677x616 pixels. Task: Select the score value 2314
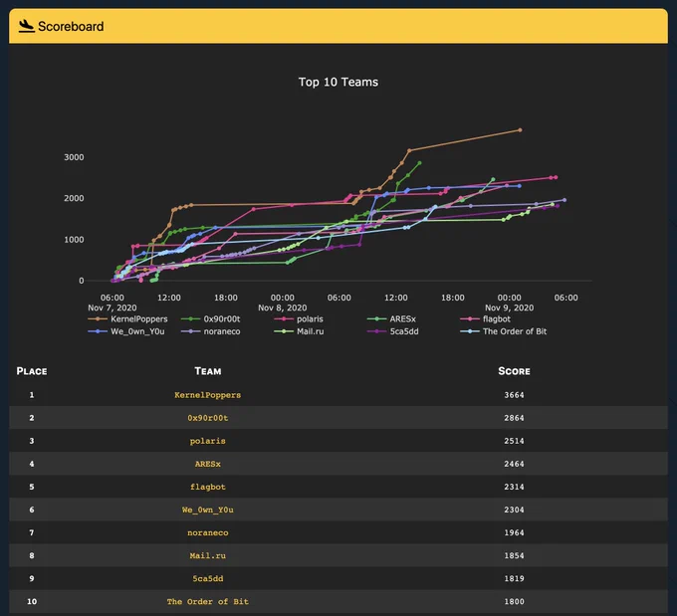point(514,487)
